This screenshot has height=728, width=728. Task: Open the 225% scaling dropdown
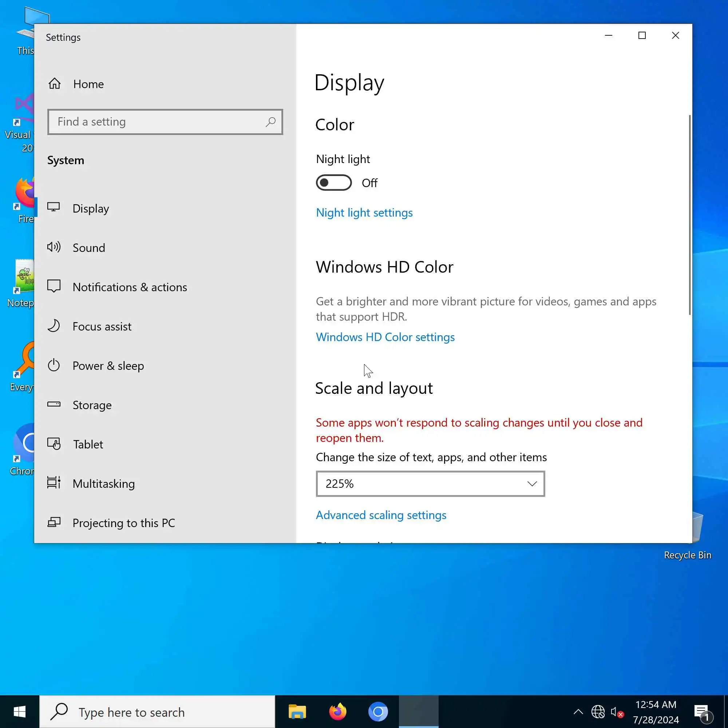tap(430, 483)
